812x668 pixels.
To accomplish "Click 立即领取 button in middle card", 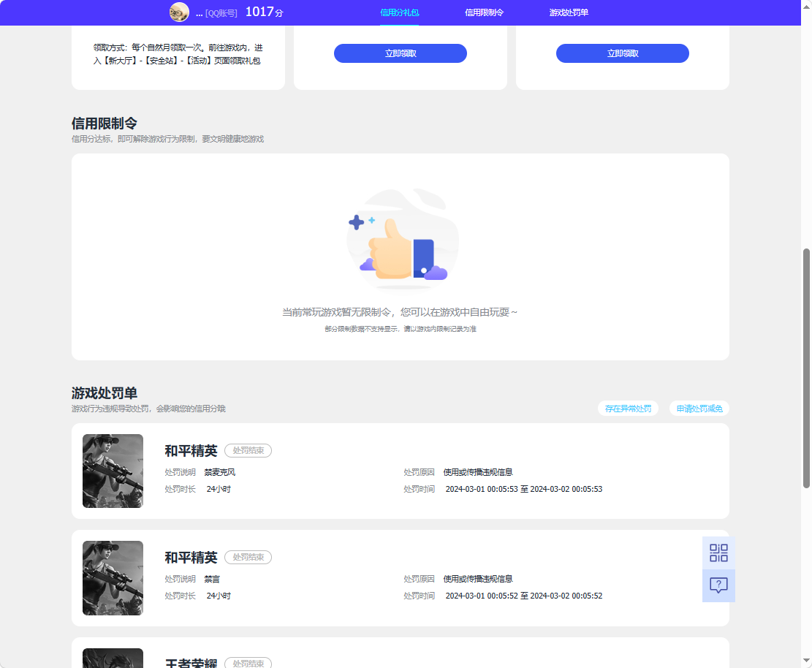I will [401, 53].
